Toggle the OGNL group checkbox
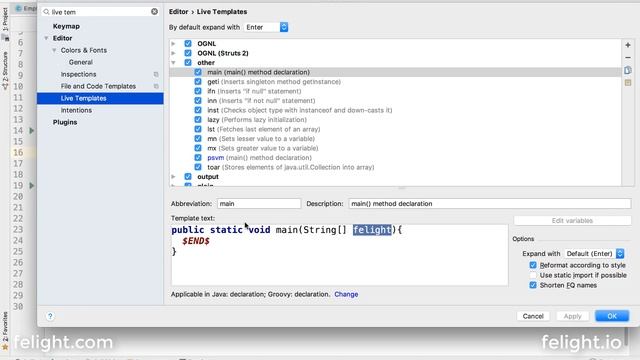Screen dimensions: 640x360 pyautogui.click(x=188, y=43)
